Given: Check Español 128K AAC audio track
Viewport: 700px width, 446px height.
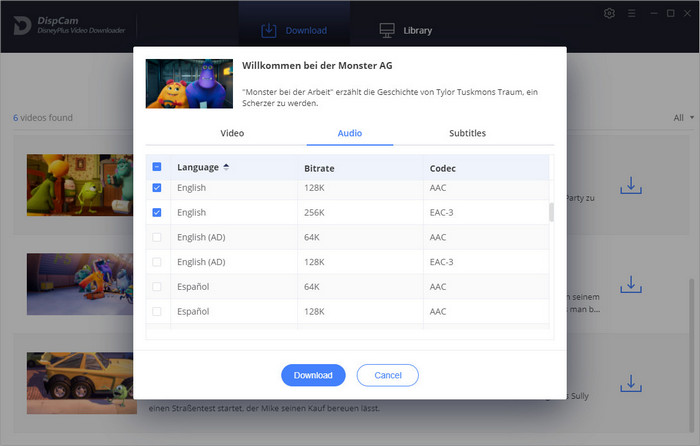Looking at the screenshot, I should [156, 311].
